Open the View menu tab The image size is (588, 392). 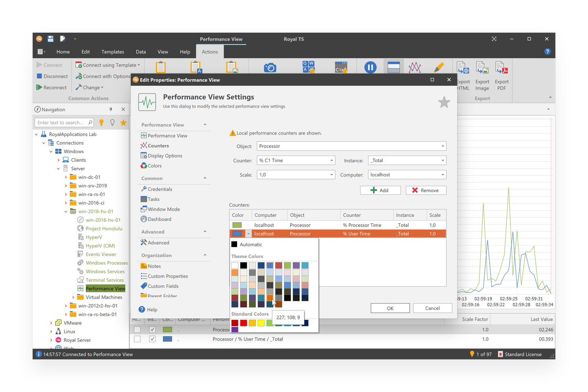coord(162,51)
